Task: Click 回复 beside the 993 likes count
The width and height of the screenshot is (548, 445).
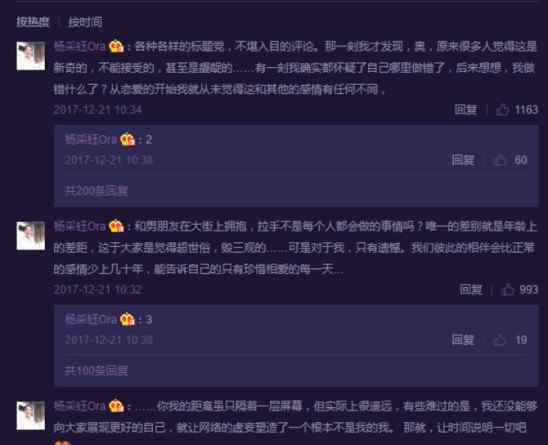Action: tap(470, 289)
